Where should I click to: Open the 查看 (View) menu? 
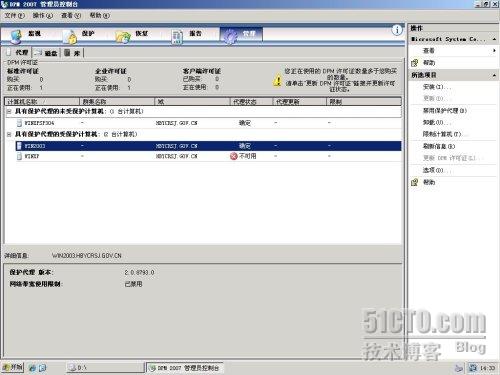(x=71, y=15)
